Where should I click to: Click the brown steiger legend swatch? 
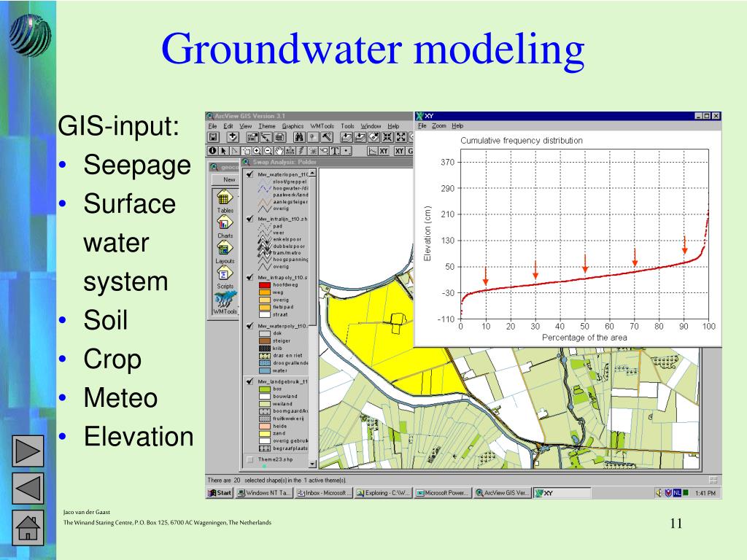(264, 341)
